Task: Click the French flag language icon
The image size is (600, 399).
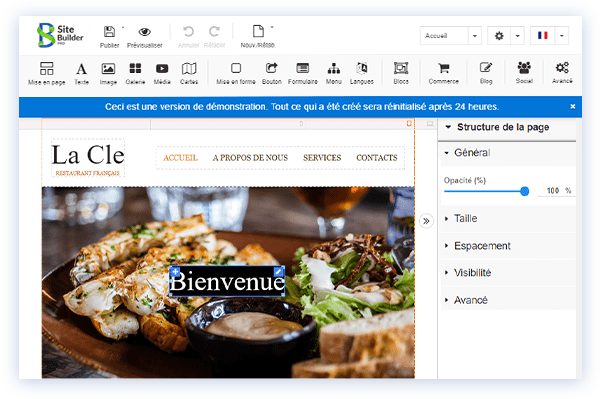Action: pos(543,36)
